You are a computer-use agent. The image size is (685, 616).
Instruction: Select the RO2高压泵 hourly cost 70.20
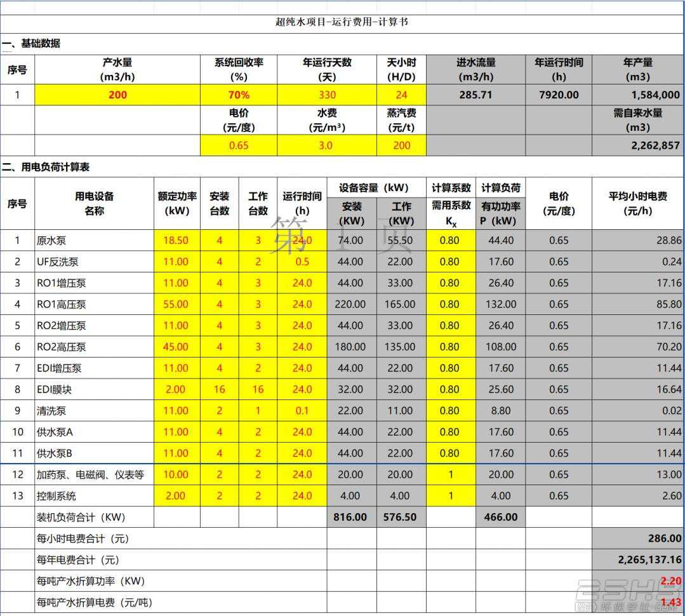(638, 347)
